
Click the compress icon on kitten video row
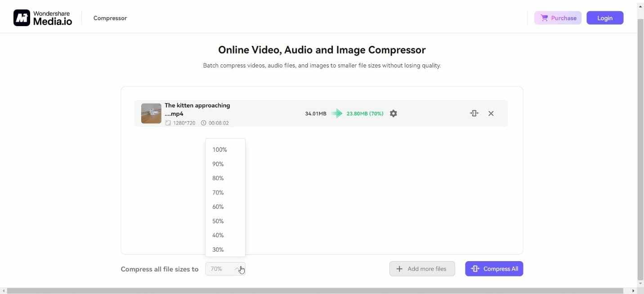pos(474,113)
